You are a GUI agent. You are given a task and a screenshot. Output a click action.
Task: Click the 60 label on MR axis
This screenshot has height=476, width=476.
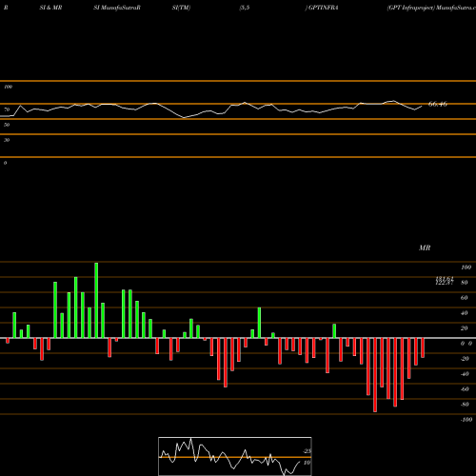465,298
